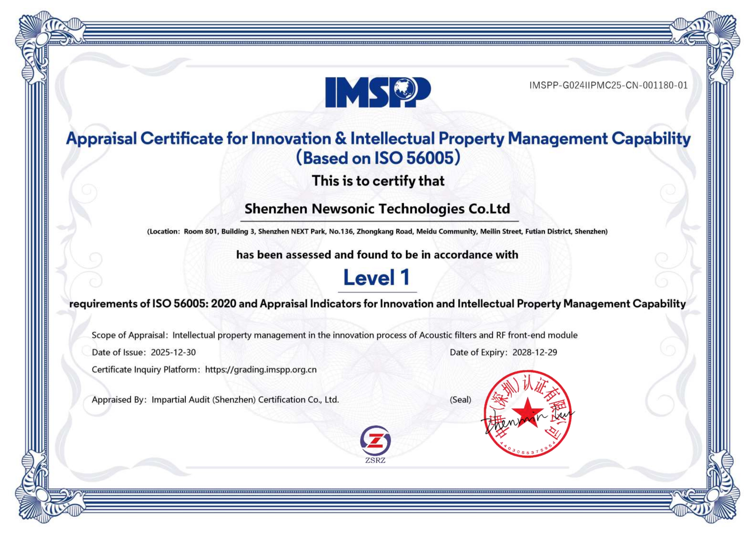Select the "Appraised By" certification company line
The image size is (756, 535).
coord(215,399)
